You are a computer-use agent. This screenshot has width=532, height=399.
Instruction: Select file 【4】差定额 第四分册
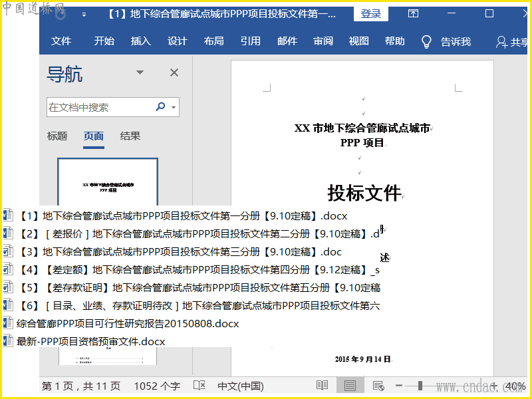(199, 270)
